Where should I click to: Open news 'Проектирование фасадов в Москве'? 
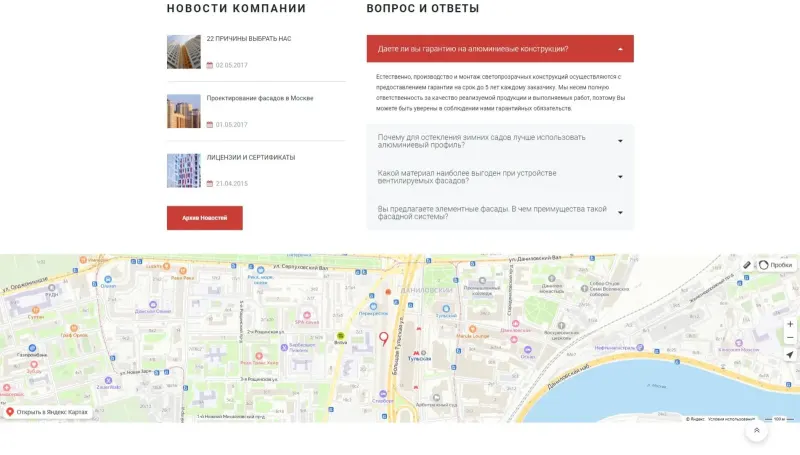click(x=260, y=98)
